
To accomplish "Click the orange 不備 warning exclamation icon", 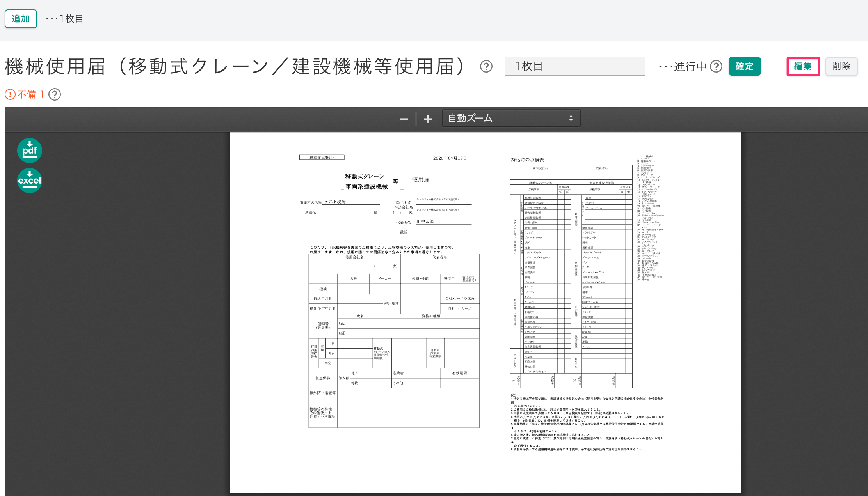I will 10,94.
